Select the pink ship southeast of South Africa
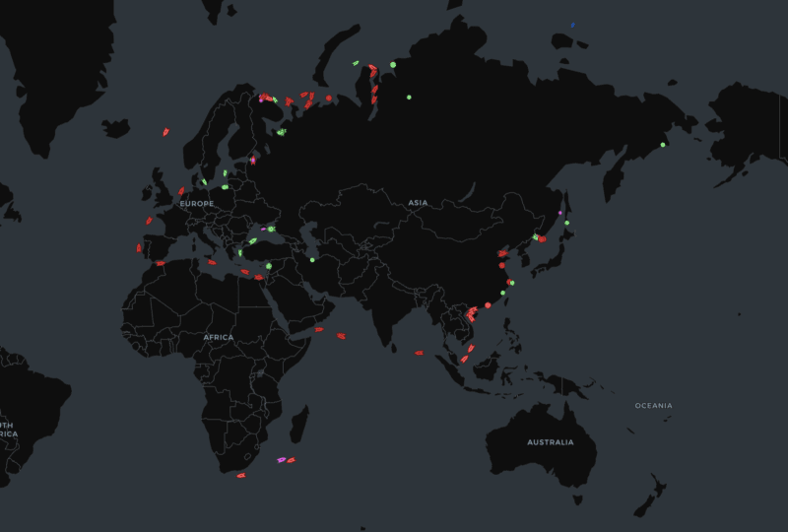The width and height of the screenshot is (788, 532). point(281,460)
